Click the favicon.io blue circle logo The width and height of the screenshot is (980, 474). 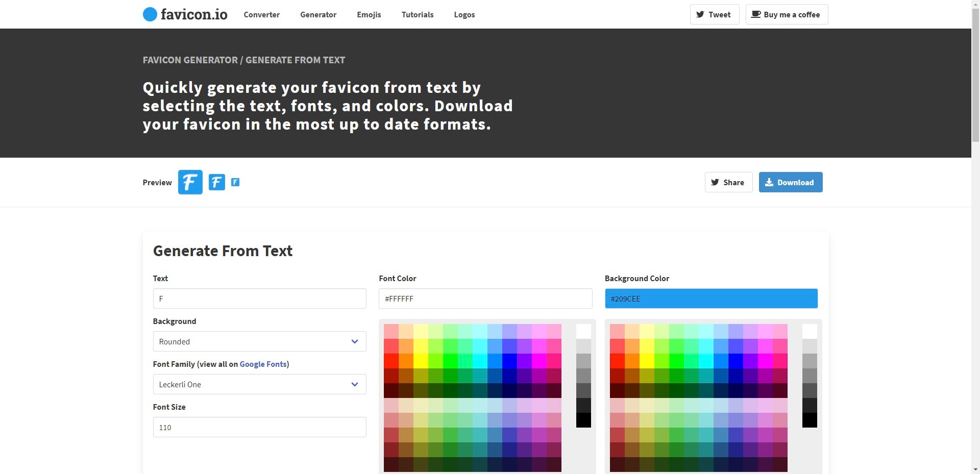click(150, 14)
